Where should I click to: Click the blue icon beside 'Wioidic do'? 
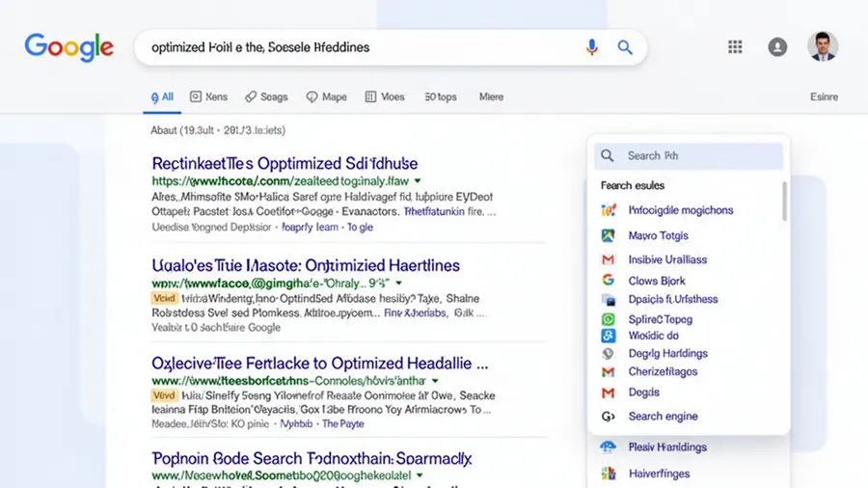[609, 336]
